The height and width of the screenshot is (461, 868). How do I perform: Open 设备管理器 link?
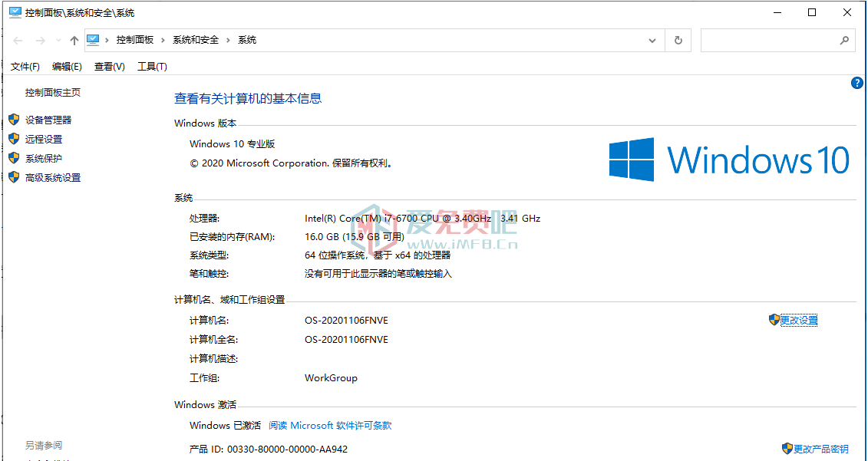pyautogui.click(x=48, y=120)
